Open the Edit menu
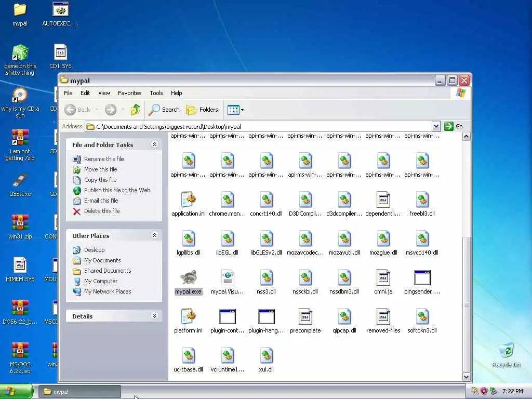 point(85,93)
